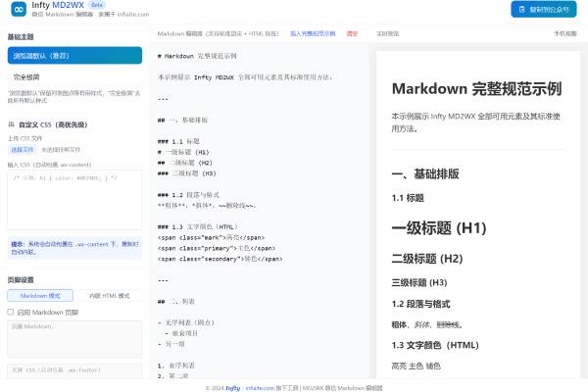588x392 pixels.
Task: Click the blue 提示 tip box about .wx-content
Action: click(74, 248)
